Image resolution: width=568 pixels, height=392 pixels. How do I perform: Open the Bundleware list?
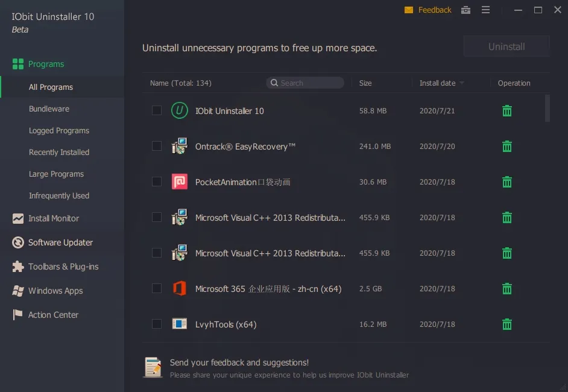point(49,109)
